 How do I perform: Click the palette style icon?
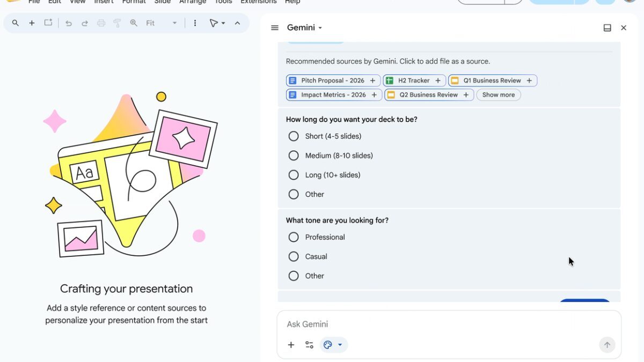pyautogui.click(x=328, y=345)
